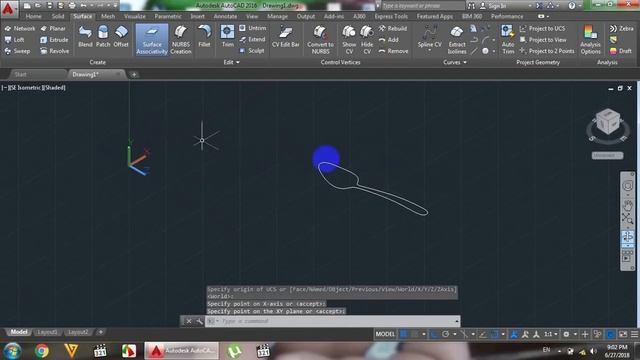Click the ViewCube
Image resolution: width=640 pixels, height=360 pixels.
pyautogui.click(x=608, y=122)
